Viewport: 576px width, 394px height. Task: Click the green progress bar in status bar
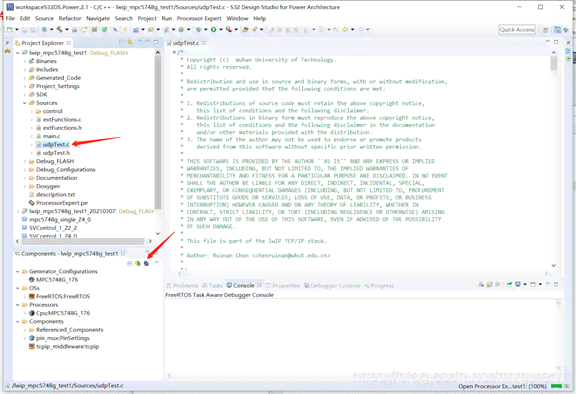(557, 386)
